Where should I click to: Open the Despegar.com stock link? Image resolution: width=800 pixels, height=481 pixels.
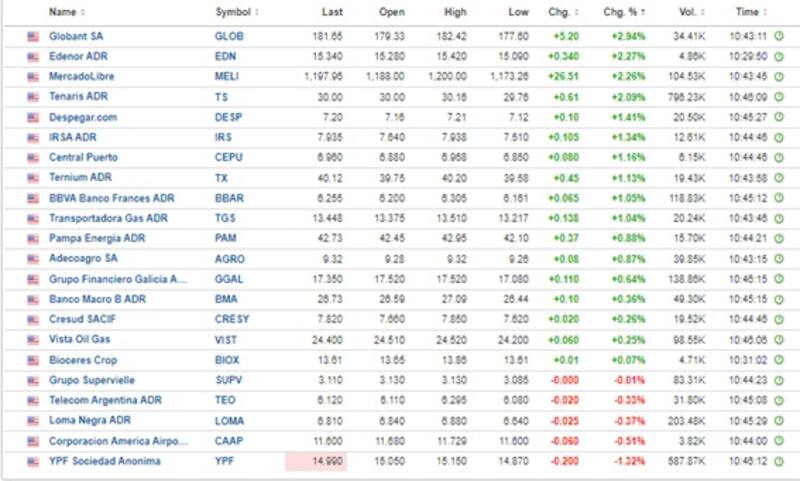click(x=83, y=116)
